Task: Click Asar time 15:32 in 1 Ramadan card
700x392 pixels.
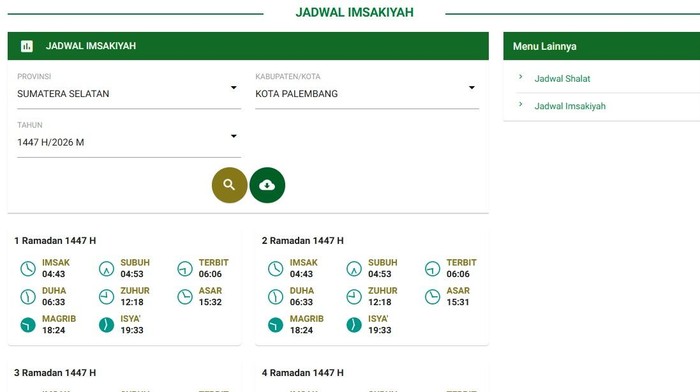Action: pos(210,302)
